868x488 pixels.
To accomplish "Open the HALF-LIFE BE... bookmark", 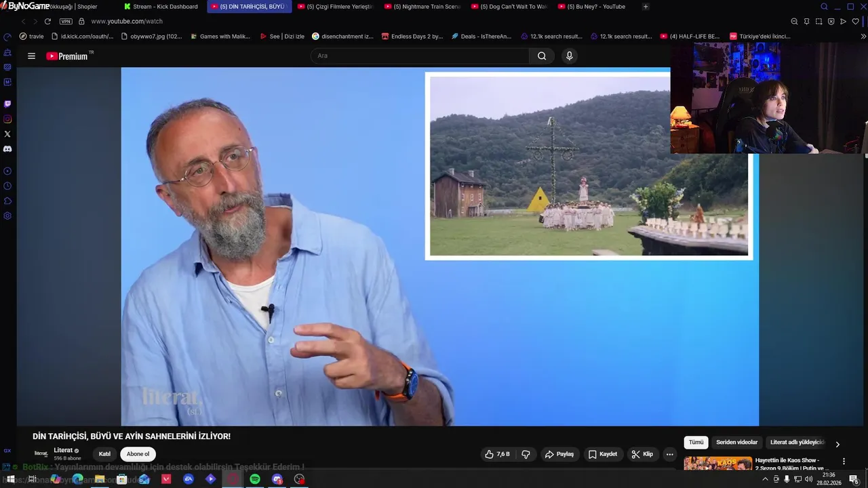I will (690, 37).
